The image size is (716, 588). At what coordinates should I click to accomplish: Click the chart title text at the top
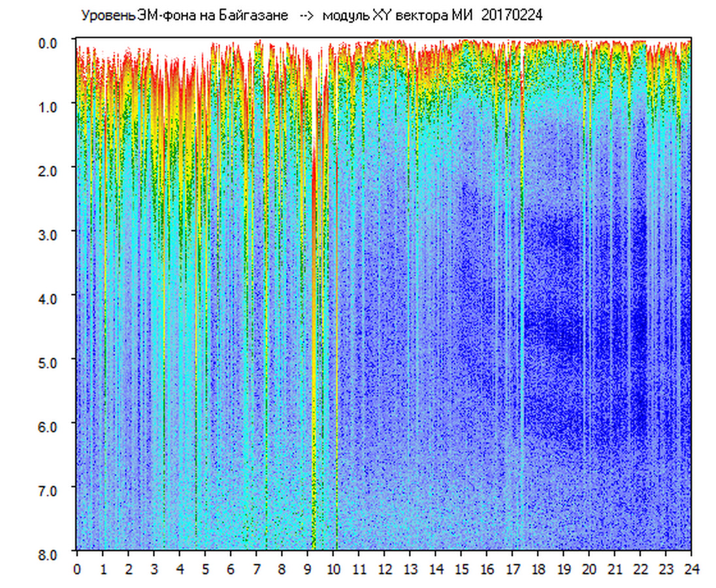point(310,15)
